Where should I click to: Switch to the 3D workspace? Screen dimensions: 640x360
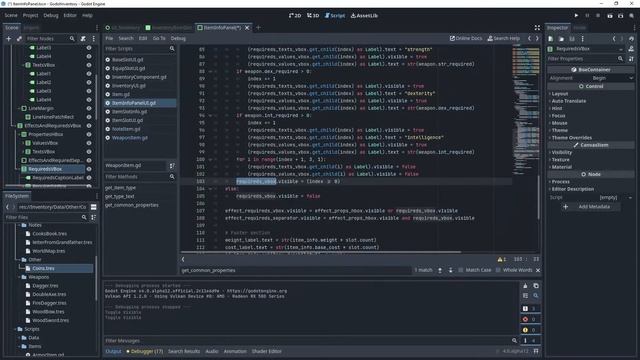(x=313, y=16)
